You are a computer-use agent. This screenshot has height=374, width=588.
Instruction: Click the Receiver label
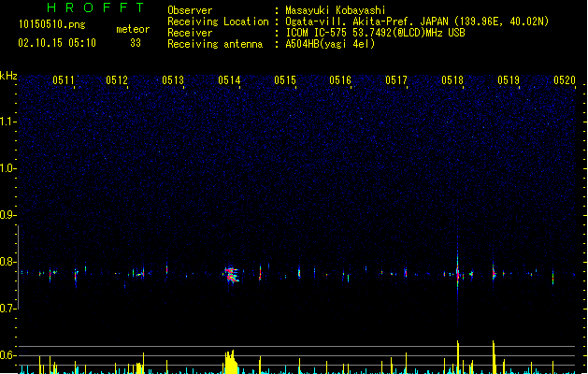pos(190,33)
